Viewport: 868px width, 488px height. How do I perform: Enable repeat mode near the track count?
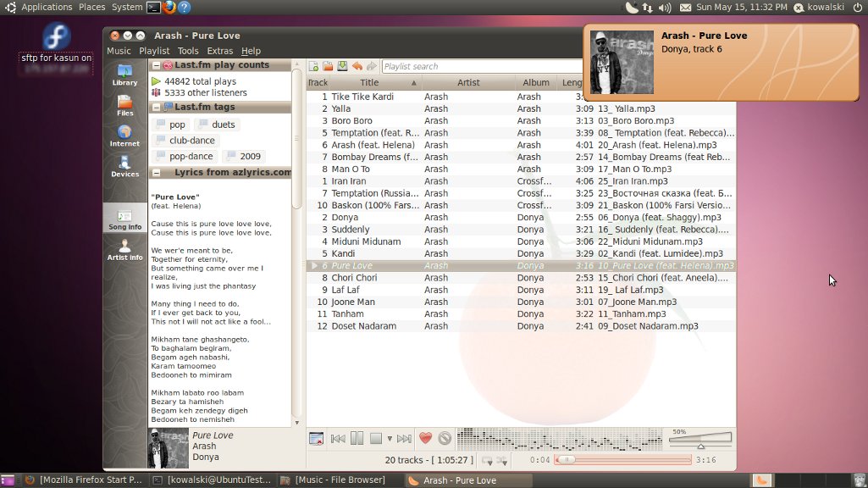pos(485,460)
